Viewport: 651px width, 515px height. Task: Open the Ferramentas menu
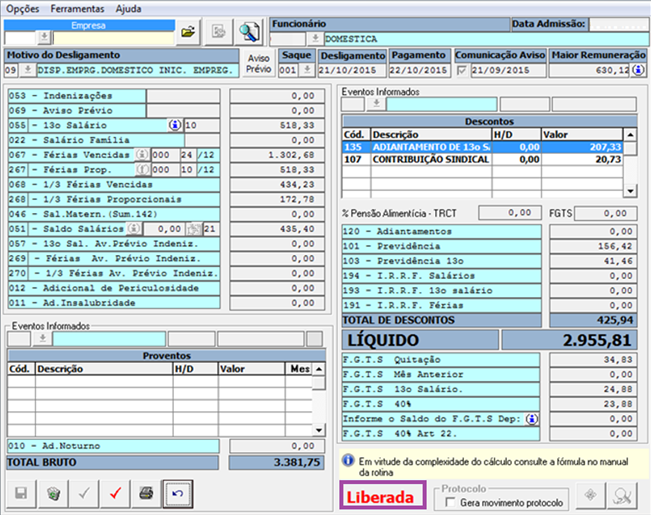point(78,8)
